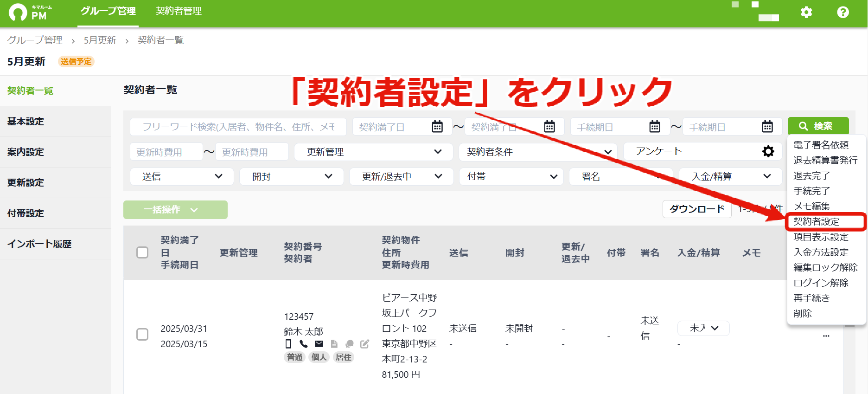Select 退去精算書発行 in context menu
Screen dimensions: 868x394
coord(825,160)
